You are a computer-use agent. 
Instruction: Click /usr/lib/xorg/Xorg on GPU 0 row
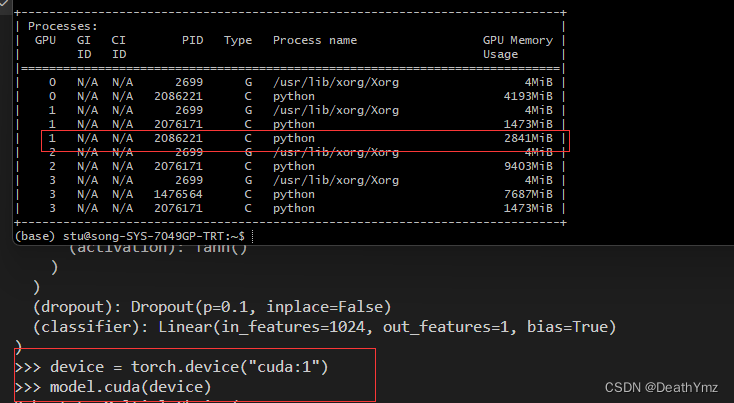click(336, 82)
